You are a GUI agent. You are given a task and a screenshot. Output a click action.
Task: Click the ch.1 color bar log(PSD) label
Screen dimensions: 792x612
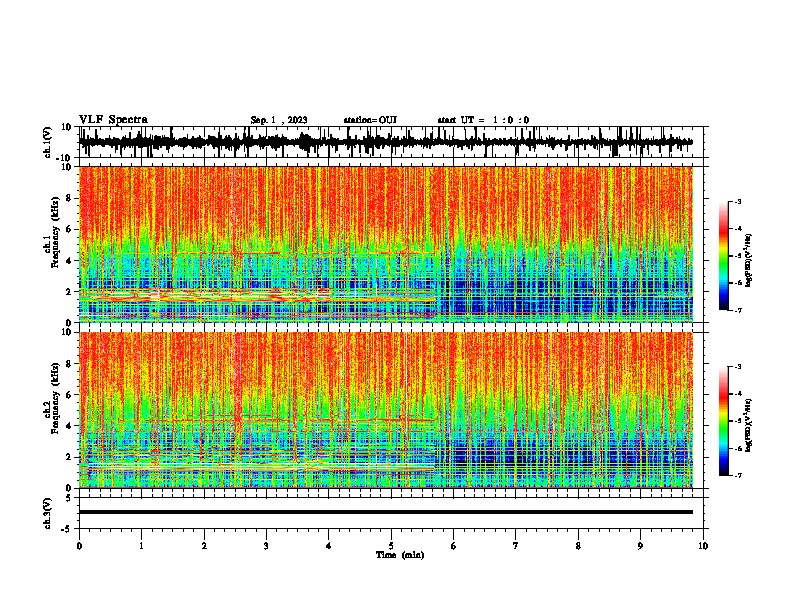pos(749,261)
